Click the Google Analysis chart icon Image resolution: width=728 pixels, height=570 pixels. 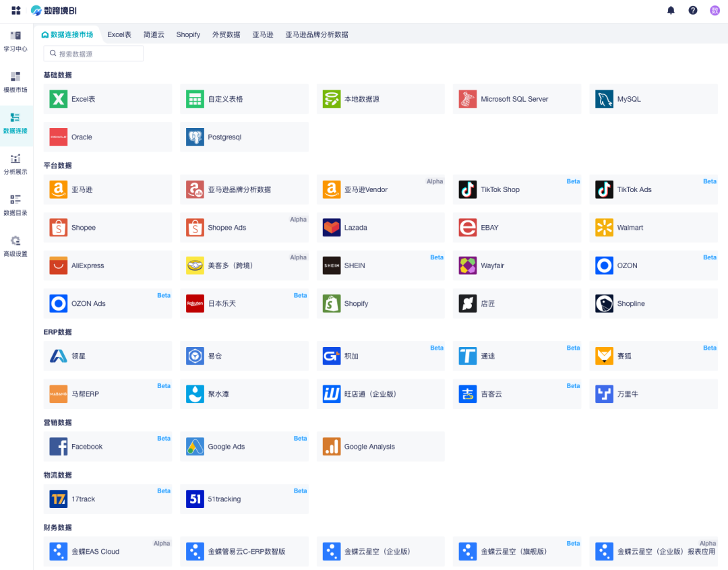[332, 447]
